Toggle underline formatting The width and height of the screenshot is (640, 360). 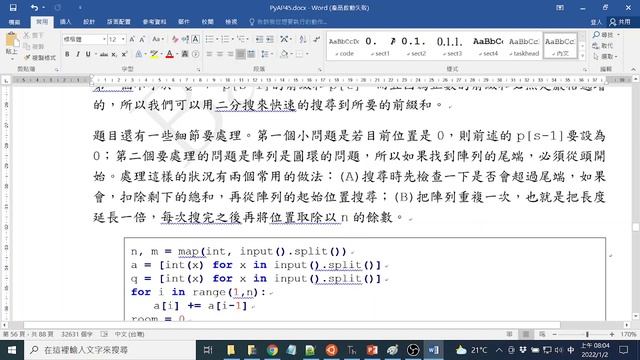pos(88,54)
